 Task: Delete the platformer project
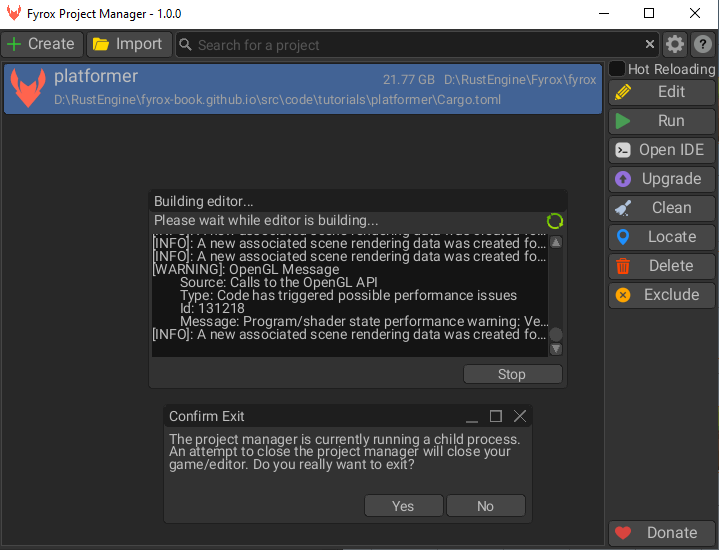(662, 266)
